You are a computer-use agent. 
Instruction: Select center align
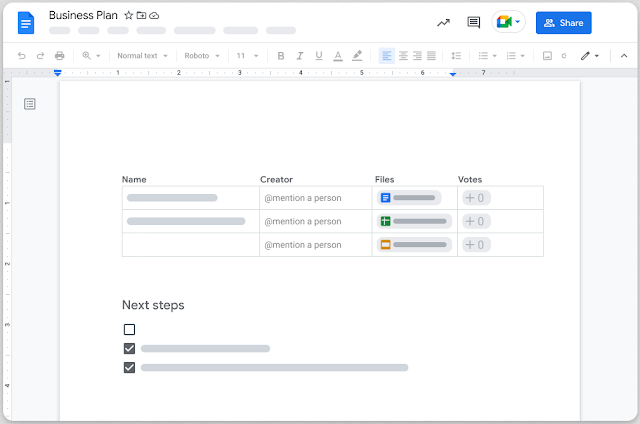[403, 55]
